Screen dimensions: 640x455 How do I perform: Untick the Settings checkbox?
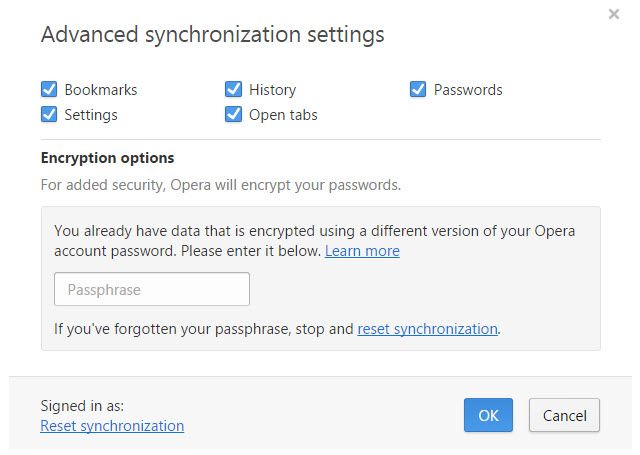point(49,115)
